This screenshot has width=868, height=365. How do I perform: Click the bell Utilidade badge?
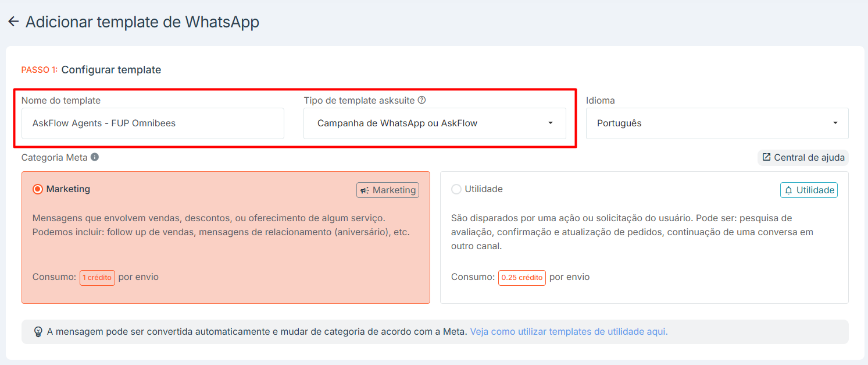pyautogui.click(x=809, y=190)
